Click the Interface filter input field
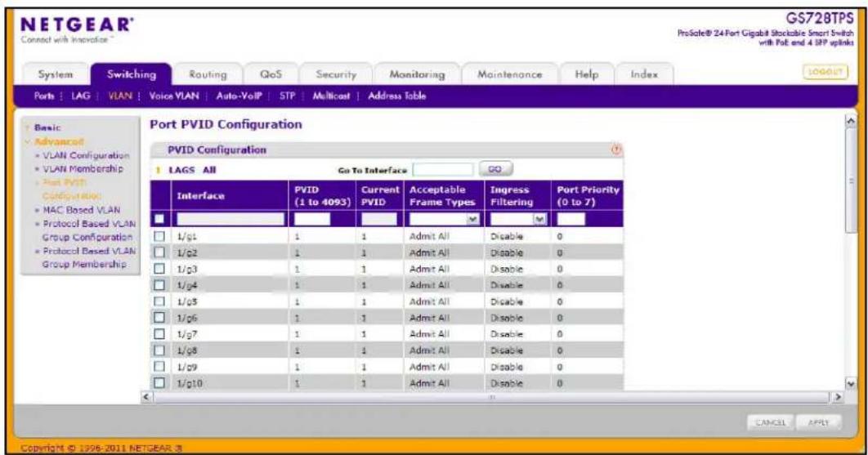The width and height of the screenshot is (868, 455). click(x=230, y=219)
